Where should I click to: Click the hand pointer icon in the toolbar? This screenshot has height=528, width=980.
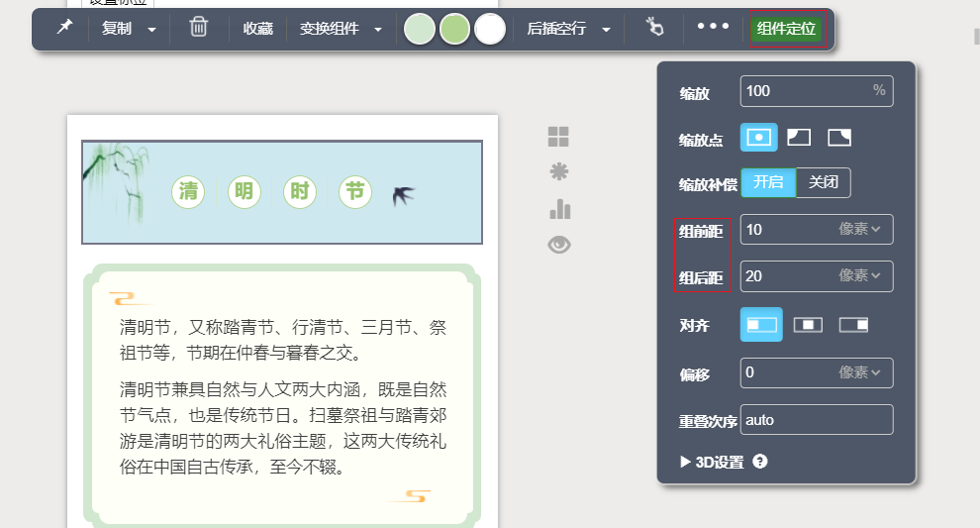653,27
